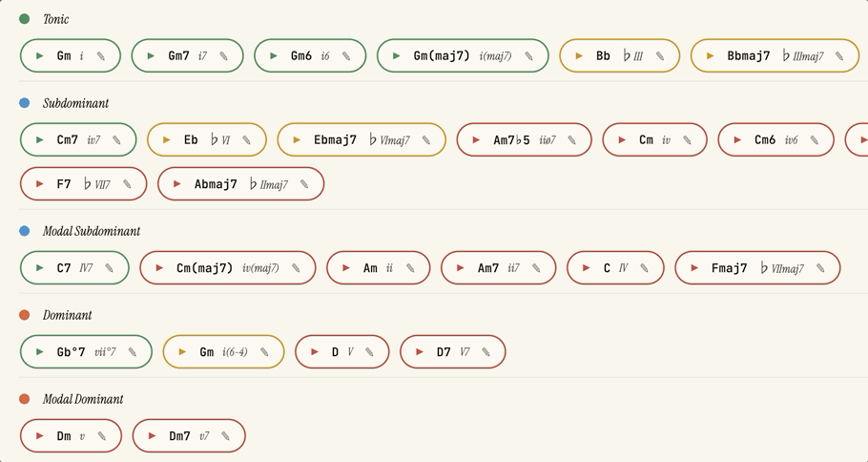Image resolution: width=868 pixels, height=462 pixels.
Task: Click the pencil icon on Gb°7
Action: [x=132, y=351]
